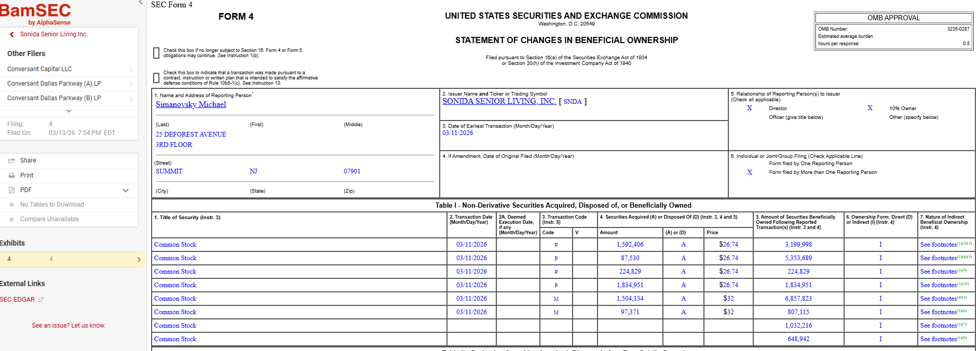Click the 3,199,998 beneficially owned cell
The width and height of the screenshot is (980, 351).
tap(798, 245)
